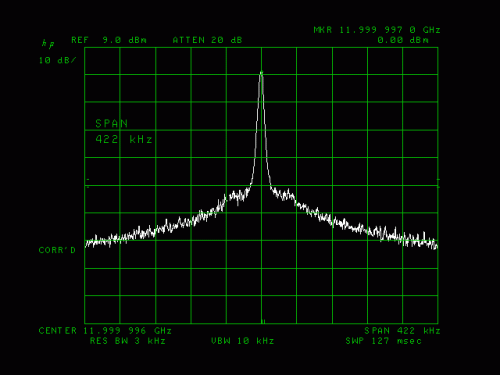Click the 10 dB/ scale label

click(57, 60)
